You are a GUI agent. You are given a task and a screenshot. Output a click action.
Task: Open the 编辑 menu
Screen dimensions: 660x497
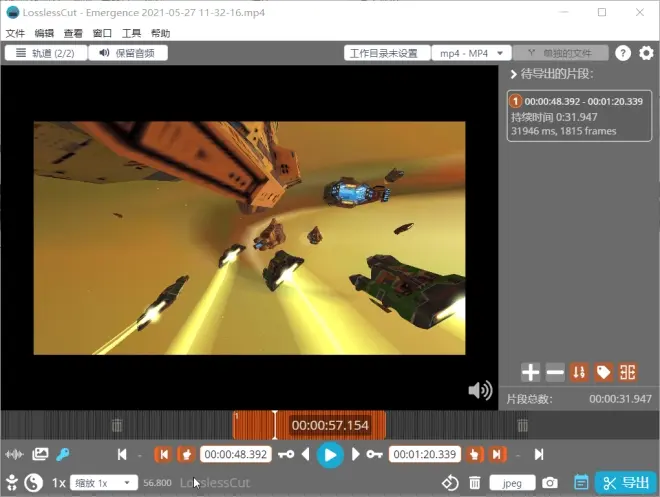[44, 33]
